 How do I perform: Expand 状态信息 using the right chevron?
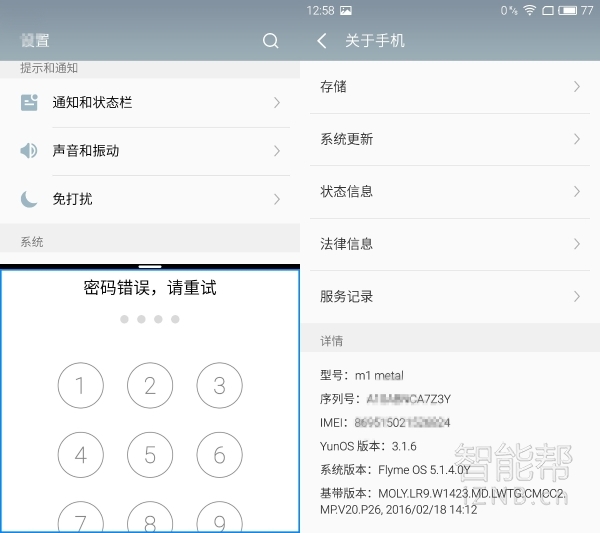coord(577,191)
